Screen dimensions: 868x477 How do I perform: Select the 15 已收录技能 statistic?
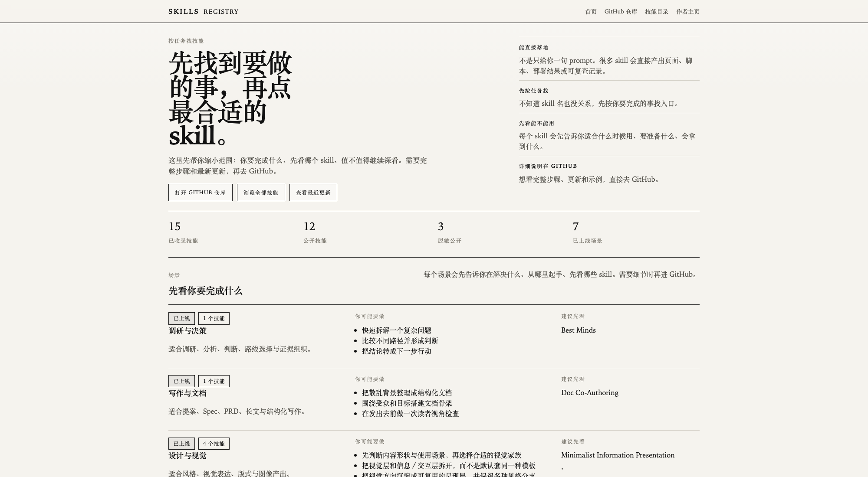pyautogui.click(x=183, y=232)
